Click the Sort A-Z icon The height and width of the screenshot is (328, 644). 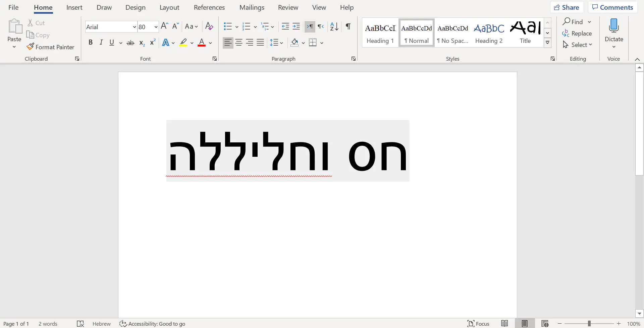click(x=334, y=26)
